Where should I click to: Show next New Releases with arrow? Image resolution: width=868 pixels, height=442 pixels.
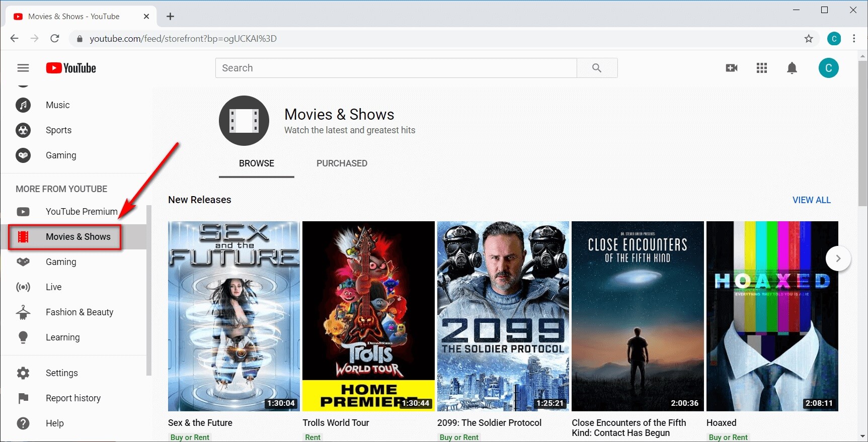tap(838, 258)
